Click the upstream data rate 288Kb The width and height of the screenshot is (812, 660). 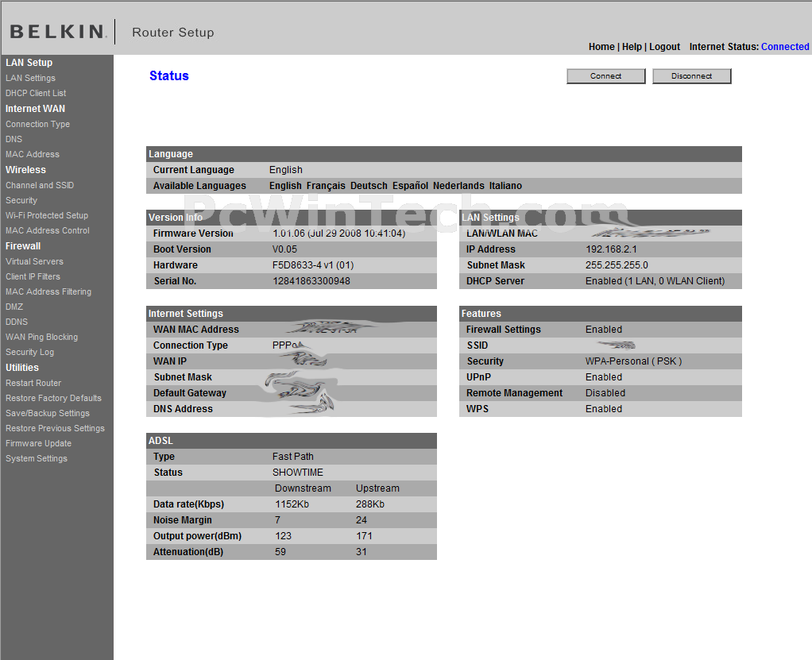coord(370,504)
